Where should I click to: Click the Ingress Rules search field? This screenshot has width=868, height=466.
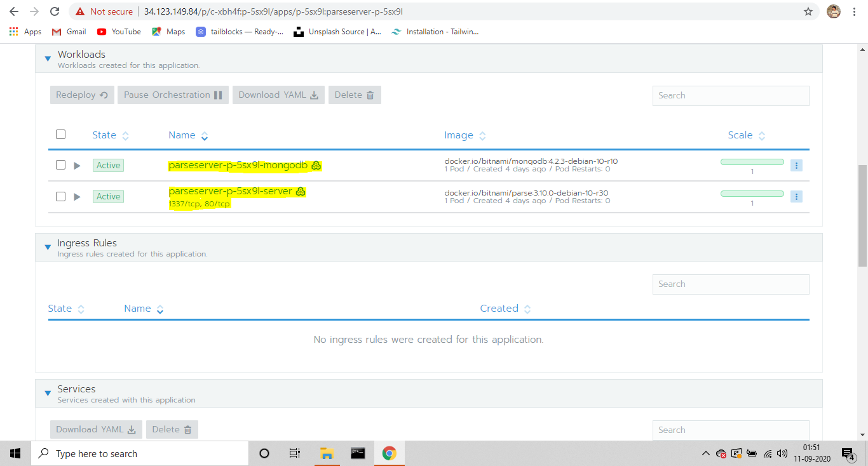pyautogui.click(x=731, y=284)
